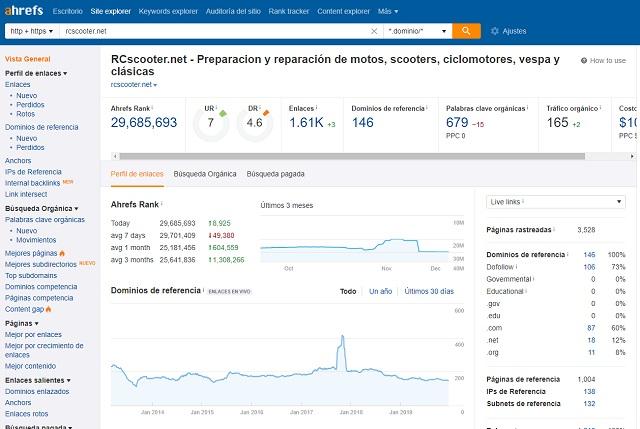Open Keywords explorer in the top menu
The height and width of the screenshot is (429, 640).
(167, 9)
